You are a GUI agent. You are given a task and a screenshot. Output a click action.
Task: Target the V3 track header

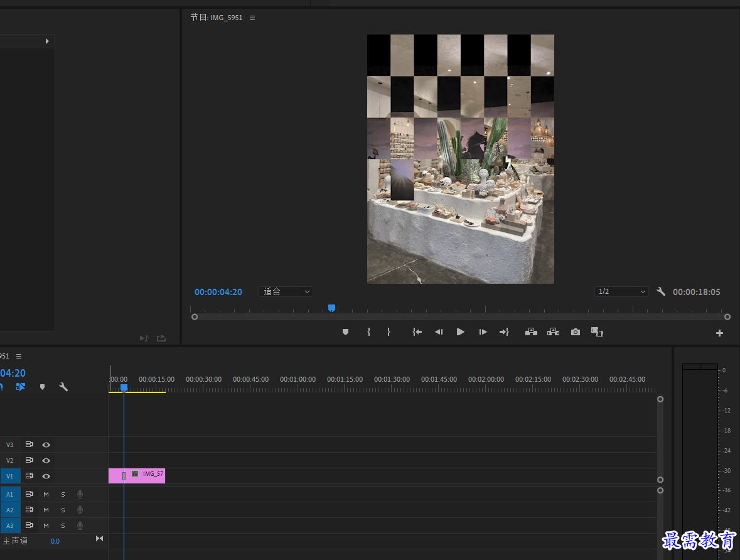(x=10, y=444)
